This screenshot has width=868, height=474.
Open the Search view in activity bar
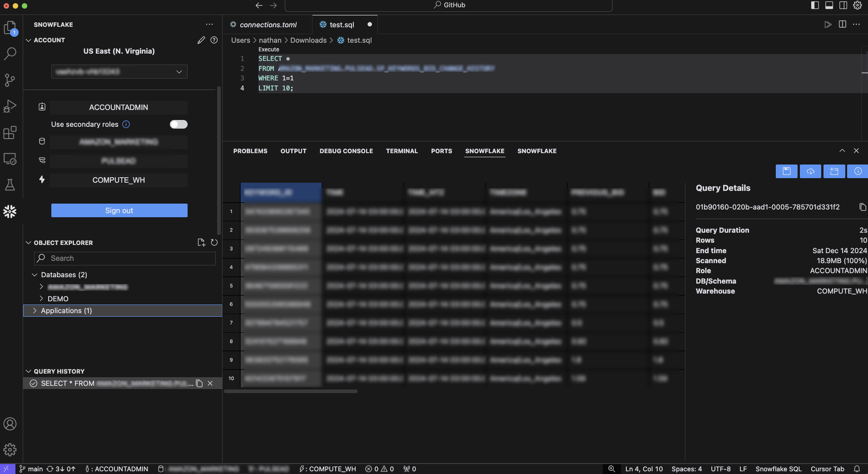tap(10, 54)
